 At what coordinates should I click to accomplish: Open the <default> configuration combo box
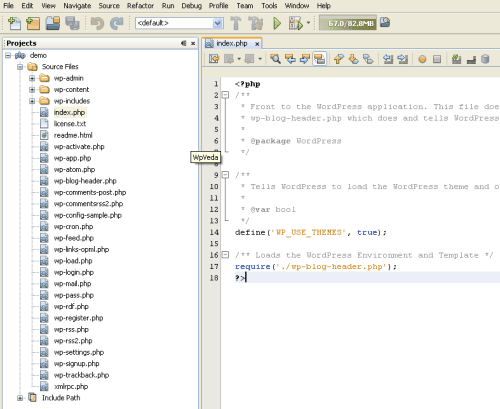pyautogui.click(x=179, y=23)
